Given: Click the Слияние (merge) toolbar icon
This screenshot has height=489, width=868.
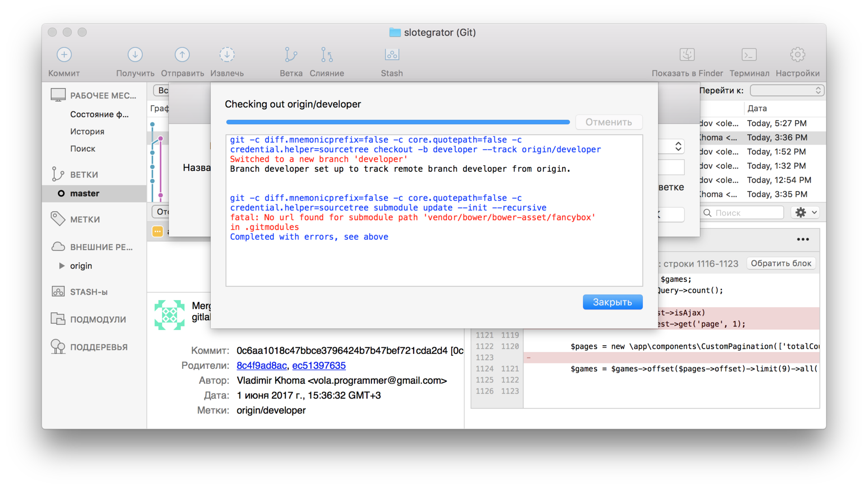Looking at the screenshot, I should 327,55.
